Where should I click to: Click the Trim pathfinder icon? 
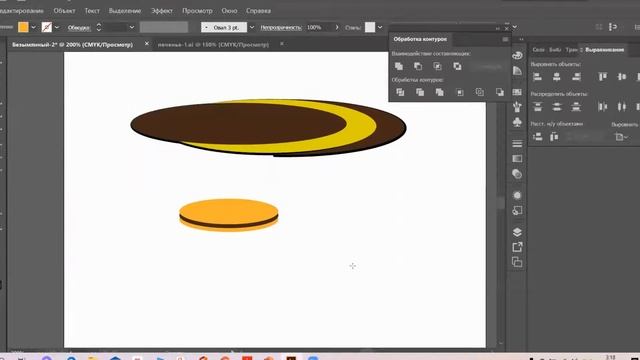click(420, 92)
